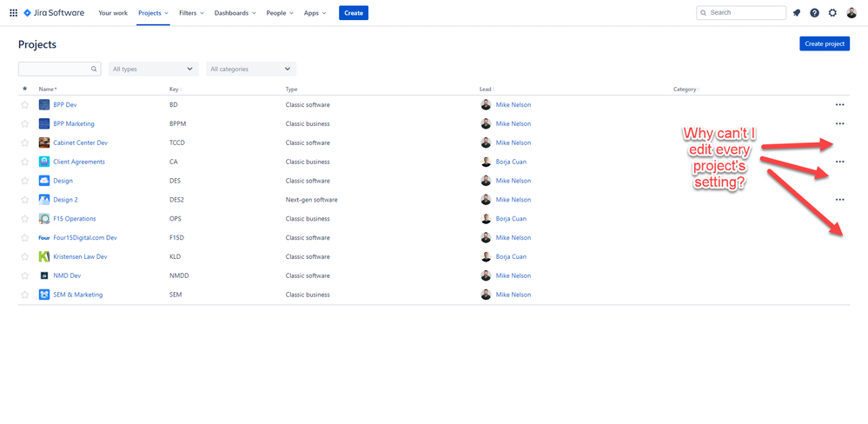Open the app switcher grid icon
This screenshot has width=868, height=424.
[13, 13]
